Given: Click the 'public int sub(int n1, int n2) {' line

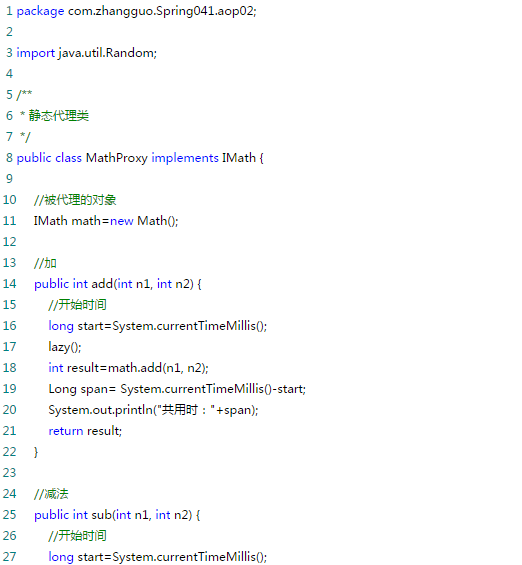Looking at the screenshot, I should pos(117,515).
